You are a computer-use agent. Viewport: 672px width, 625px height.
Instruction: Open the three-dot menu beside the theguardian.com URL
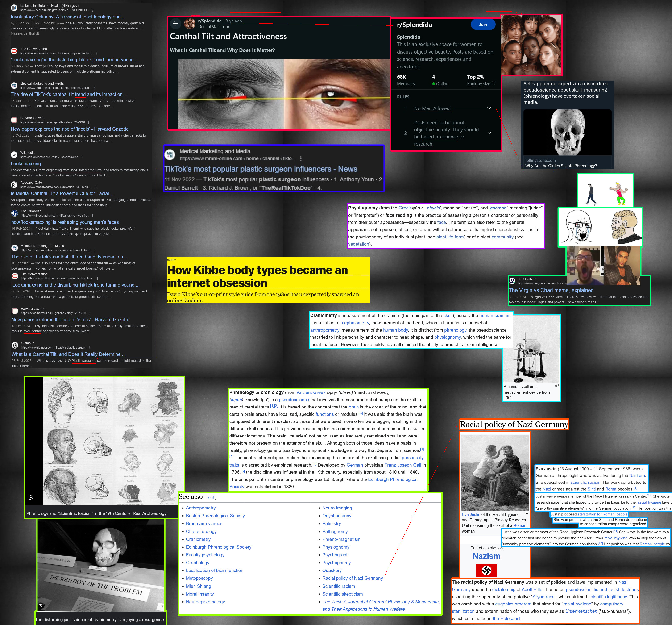(x=93, y=215)
